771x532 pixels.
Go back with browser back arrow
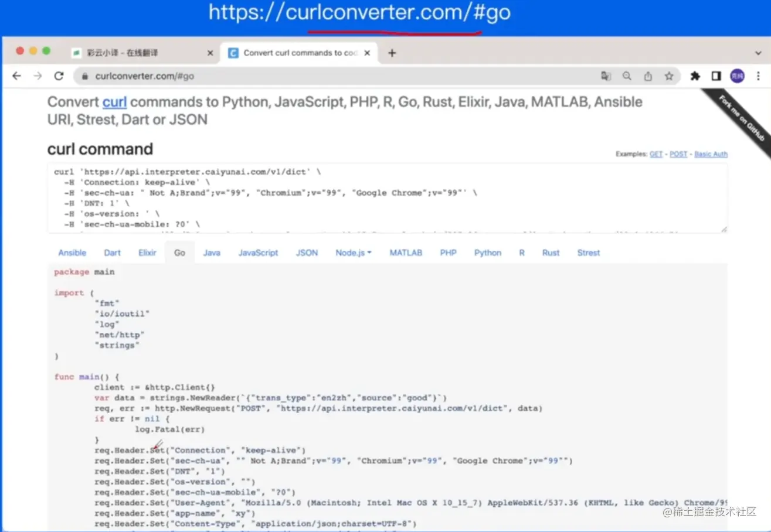(x=16, y=76)
